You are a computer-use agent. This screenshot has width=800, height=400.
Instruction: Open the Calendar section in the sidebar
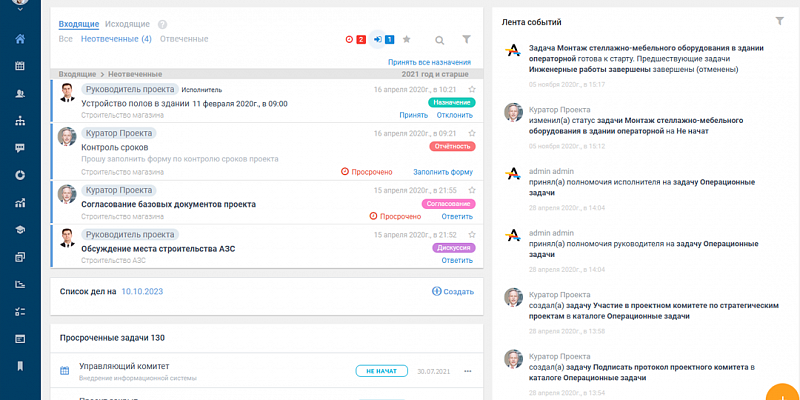click(x=20, y=66)
